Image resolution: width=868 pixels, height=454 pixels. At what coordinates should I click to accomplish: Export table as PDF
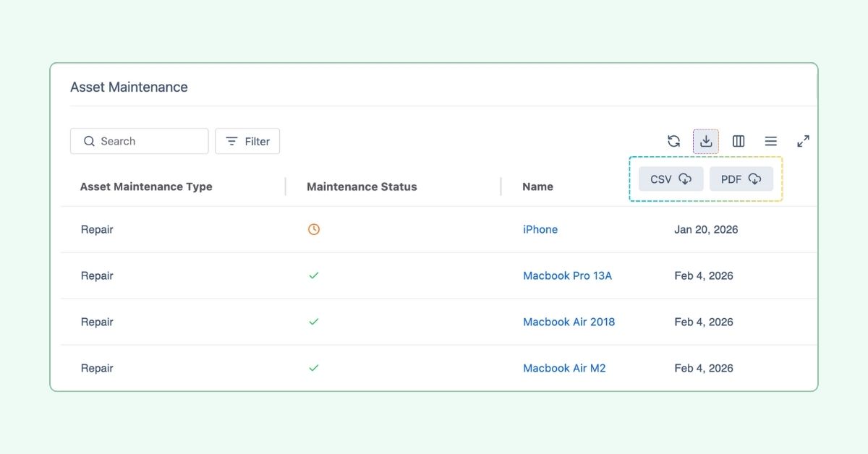pyautogui.click(x=741, y=179)
